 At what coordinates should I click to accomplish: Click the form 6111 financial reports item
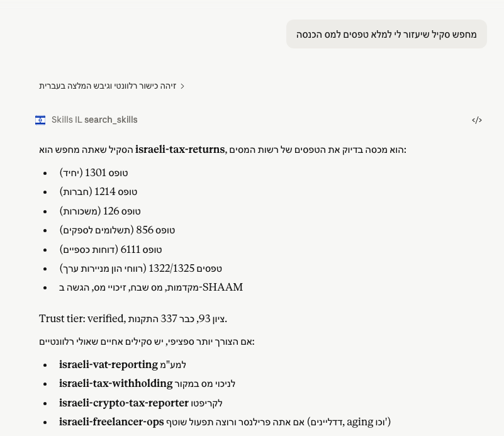click(x=111, y=249)
